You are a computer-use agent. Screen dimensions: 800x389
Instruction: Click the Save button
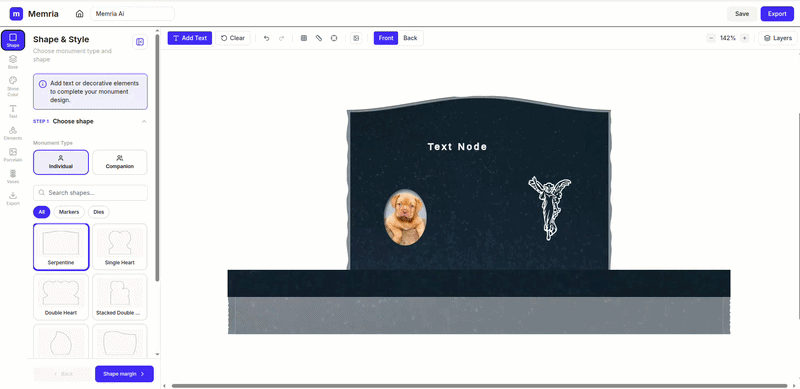(x=742, y=14)
